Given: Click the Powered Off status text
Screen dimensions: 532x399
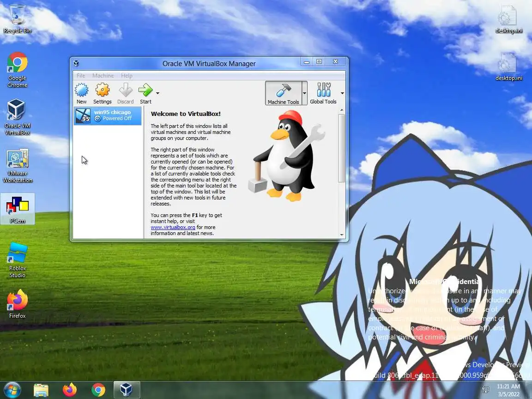Looking at the screenshot, I should 117,118.
